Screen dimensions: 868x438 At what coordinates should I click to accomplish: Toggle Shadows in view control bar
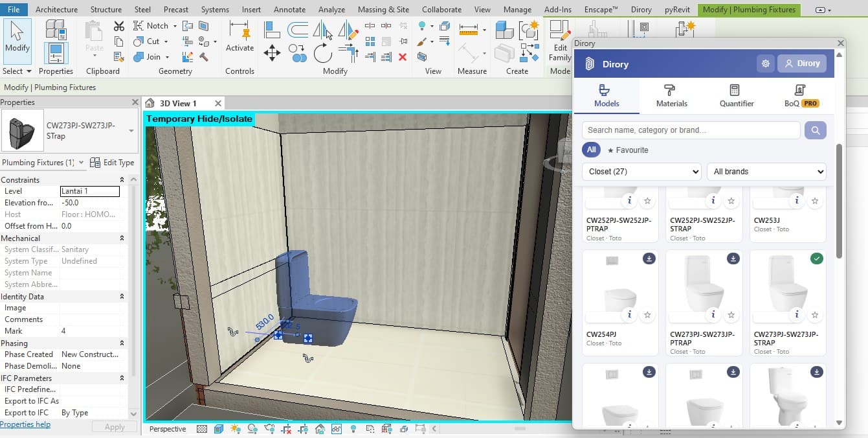(x=252, y=429)
